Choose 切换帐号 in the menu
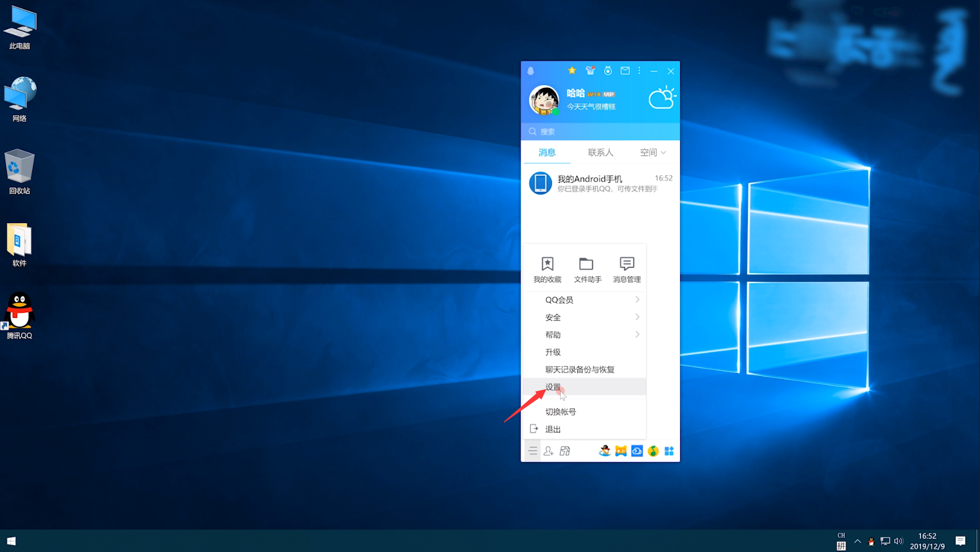 pos(585,411)
